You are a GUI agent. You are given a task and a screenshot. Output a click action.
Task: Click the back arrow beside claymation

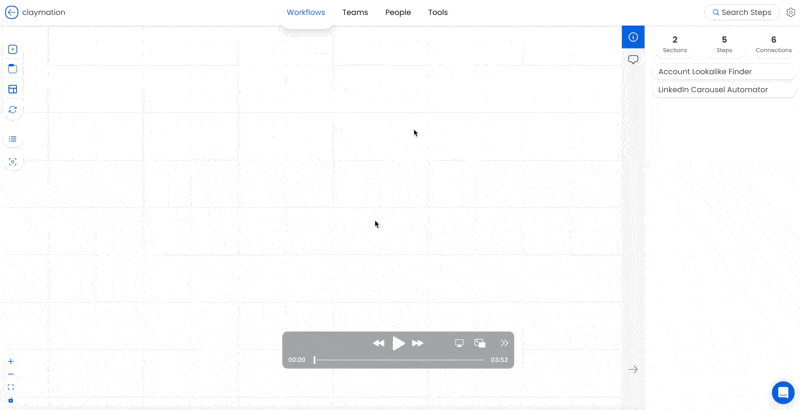tap(12, 12)
